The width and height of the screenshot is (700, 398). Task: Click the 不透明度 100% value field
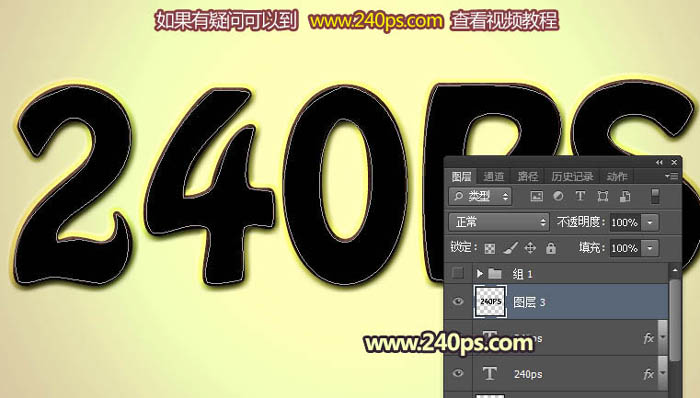tap(625, 222)
